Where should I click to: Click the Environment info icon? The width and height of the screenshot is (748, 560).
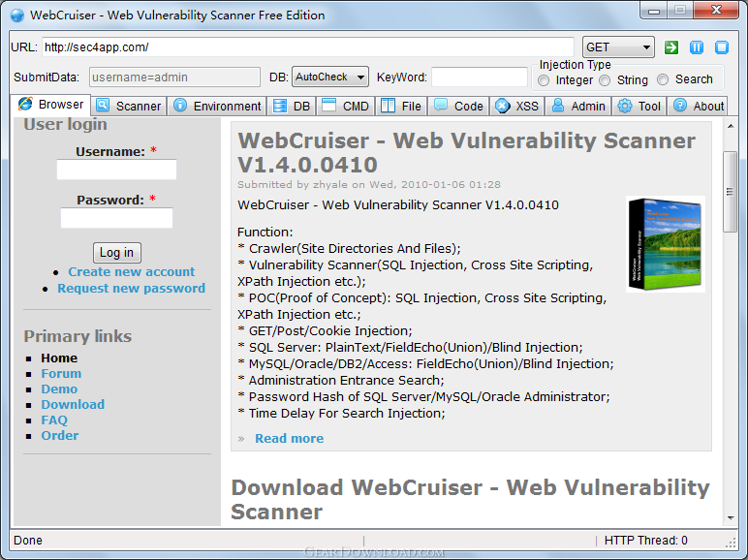pos(180,106)
